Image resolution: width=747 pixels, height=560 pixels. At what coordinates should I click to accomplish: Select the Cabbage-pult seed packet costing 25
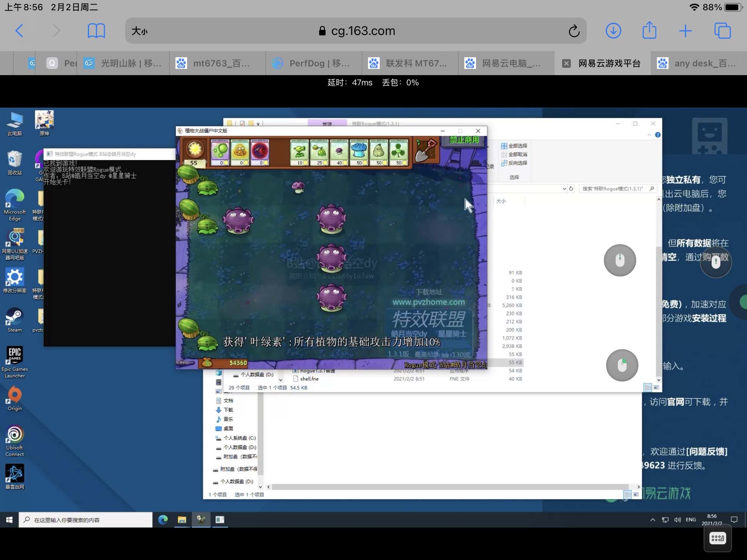[319, 152]
